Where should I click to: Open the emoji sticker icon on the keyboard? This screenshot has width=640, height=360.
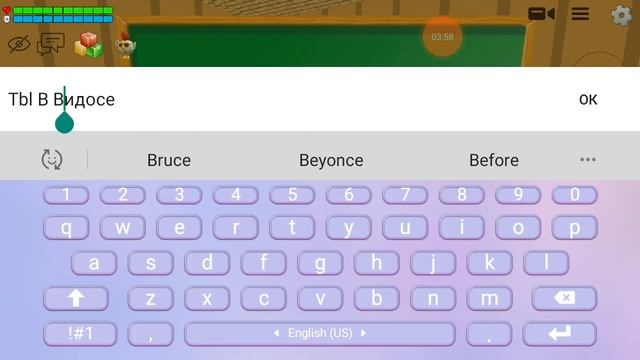click(x=52, y=159)
